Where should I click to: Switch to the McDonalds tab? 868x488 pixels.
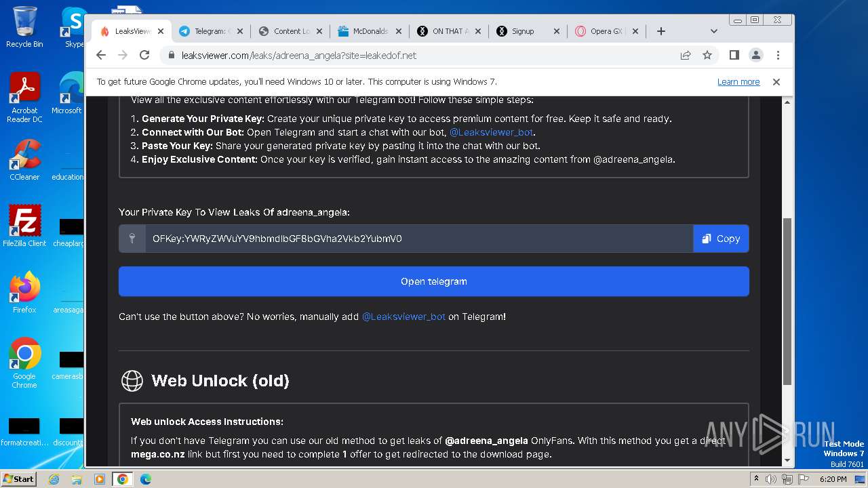pos(369,31)
